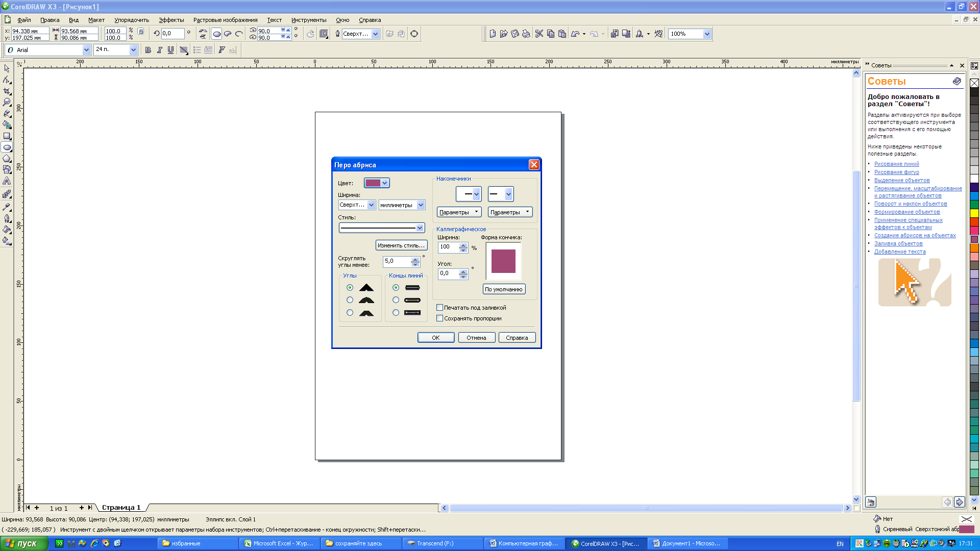Select the second corner style radio button
Viewport: 980px width, 551px height.
point(350,300)
